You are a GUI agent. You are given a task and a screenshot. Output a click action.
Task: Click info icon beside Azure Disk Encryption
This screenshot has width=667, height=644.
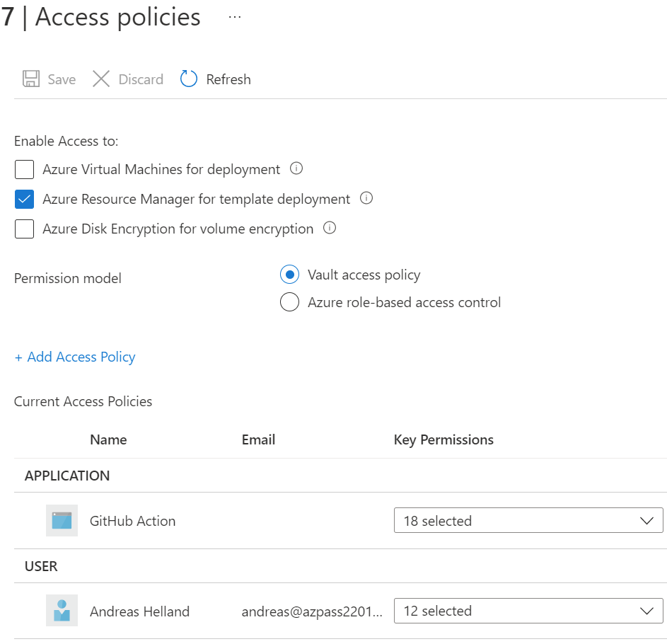point(330,229)
